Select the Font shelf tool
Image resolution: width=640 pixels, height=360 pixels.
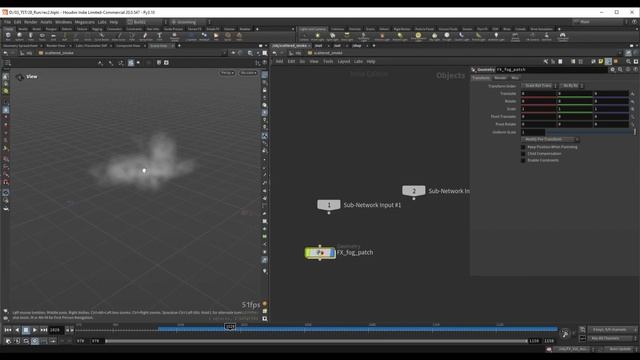click(160, 36)
